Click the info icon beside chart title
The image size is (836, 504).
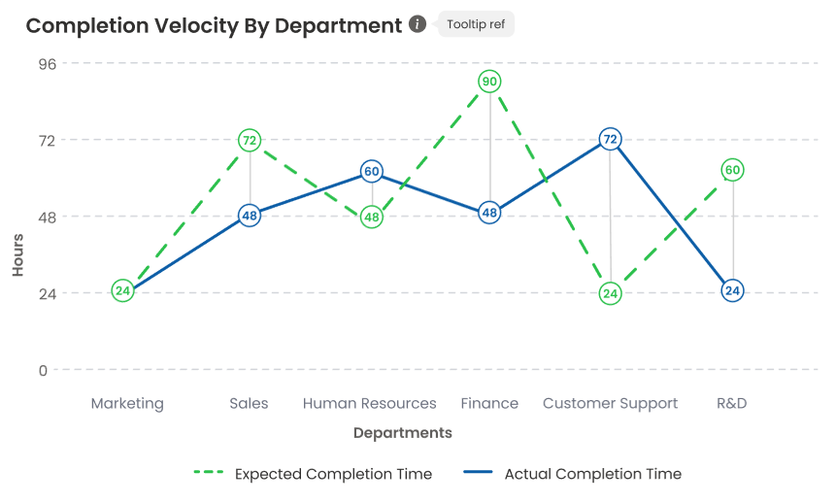pyautogui.click(x=418, y=24)
